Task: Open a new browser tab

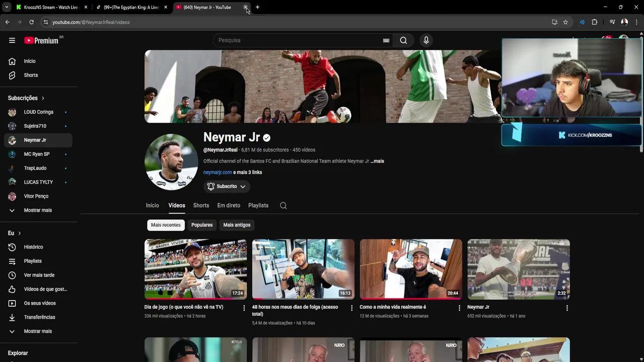Action: tap(258, 7)
